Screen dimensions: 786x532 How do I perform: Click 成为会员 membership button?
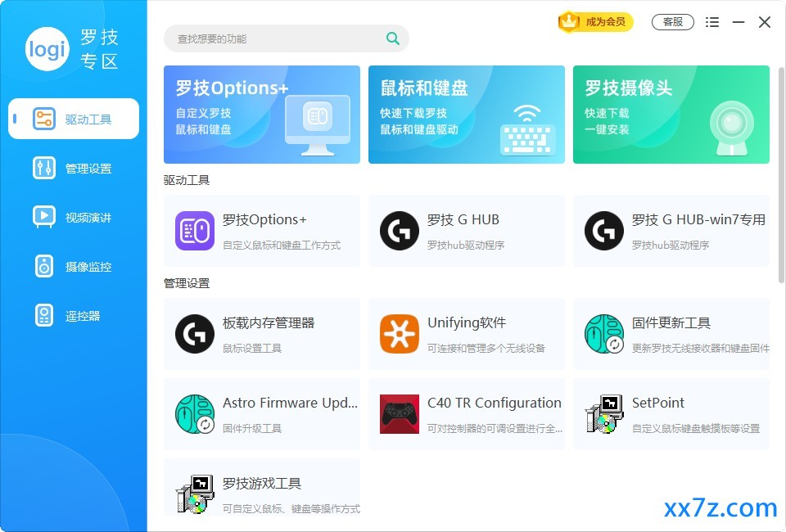[595, 22]
